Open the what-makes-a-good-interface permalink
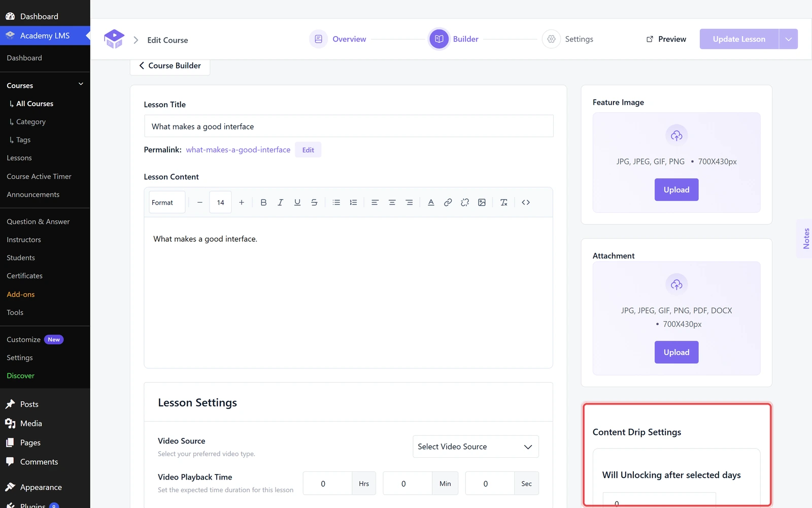This screenshot has height=508, width=812. (238, 150)
